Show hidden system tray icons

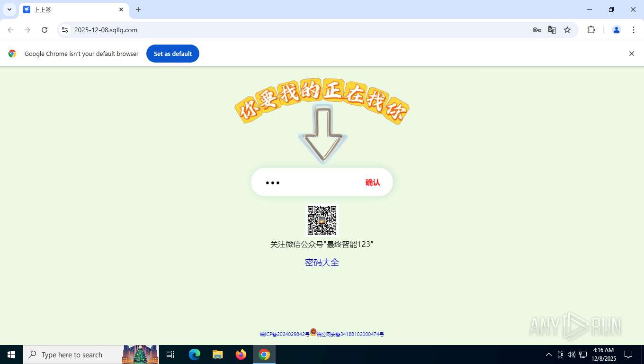point(549,355)
